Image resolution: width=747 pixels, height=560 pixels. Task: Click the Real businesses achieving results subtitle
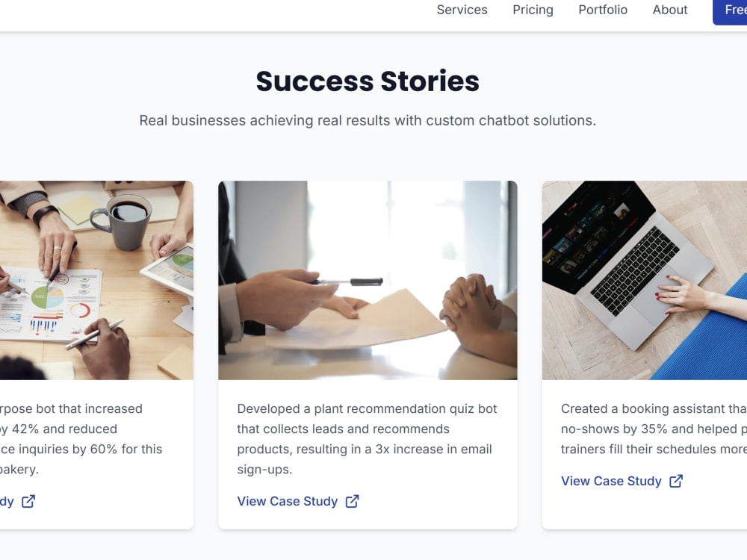[x=368, y=120]
